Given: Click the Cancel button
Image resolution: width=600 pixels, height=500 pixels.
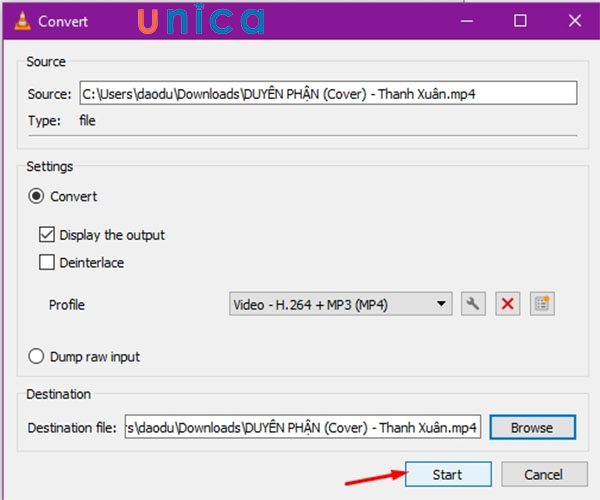Looking at the screenshot, I should click(544, 474).
